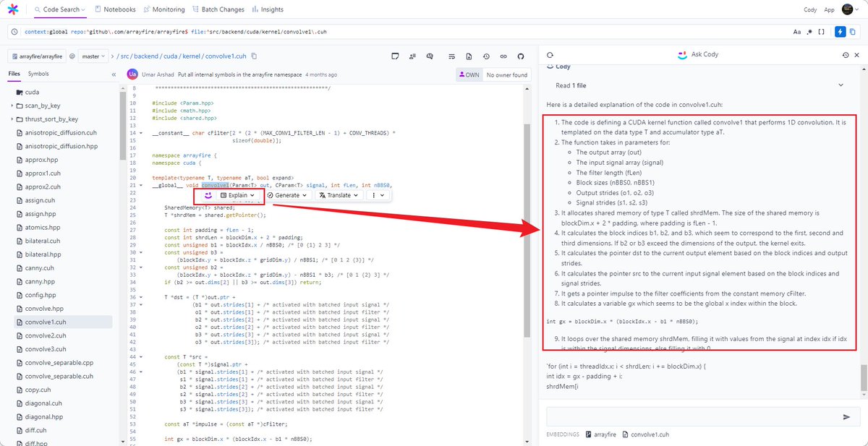The image size is (868, 446).
Task: Collapse the file sidebar with double chevron
Action: click(x=114, y=74)
